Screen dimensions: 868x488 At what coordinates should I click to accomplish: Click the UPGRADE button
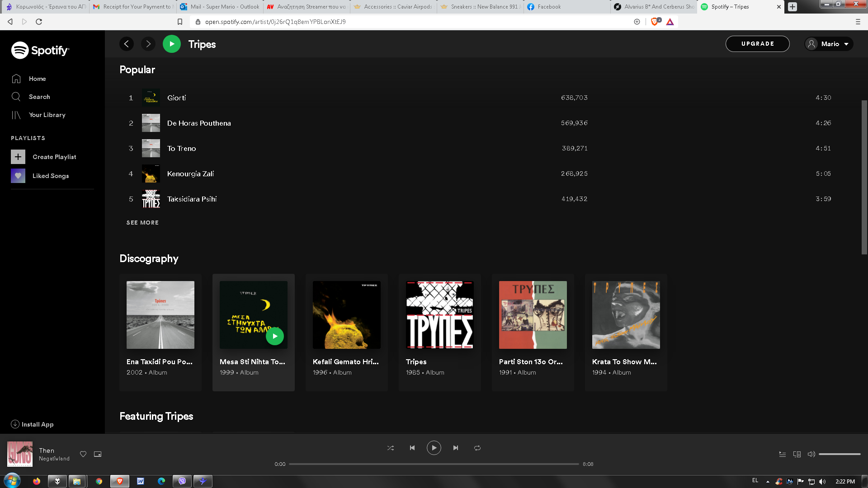coord(758,44)
